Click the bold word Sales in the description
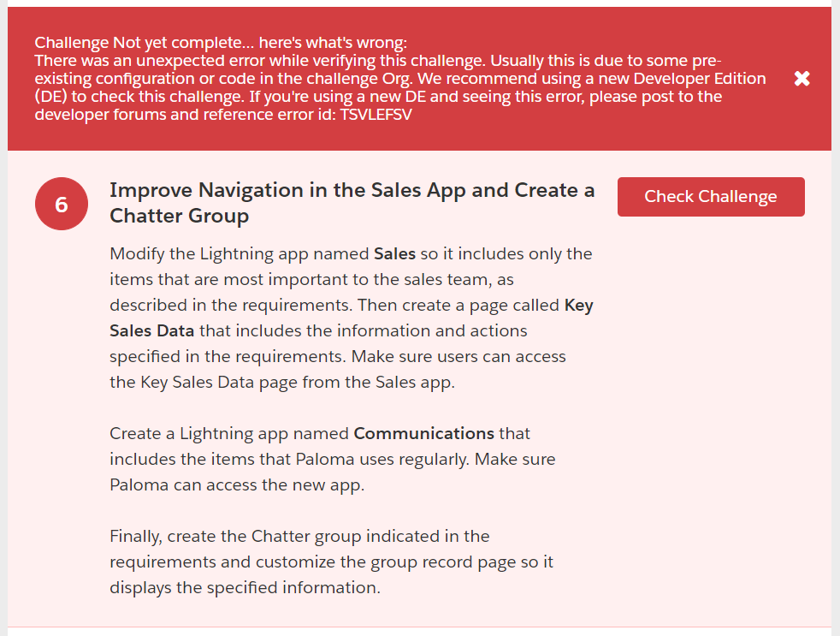 click(395, 254)
